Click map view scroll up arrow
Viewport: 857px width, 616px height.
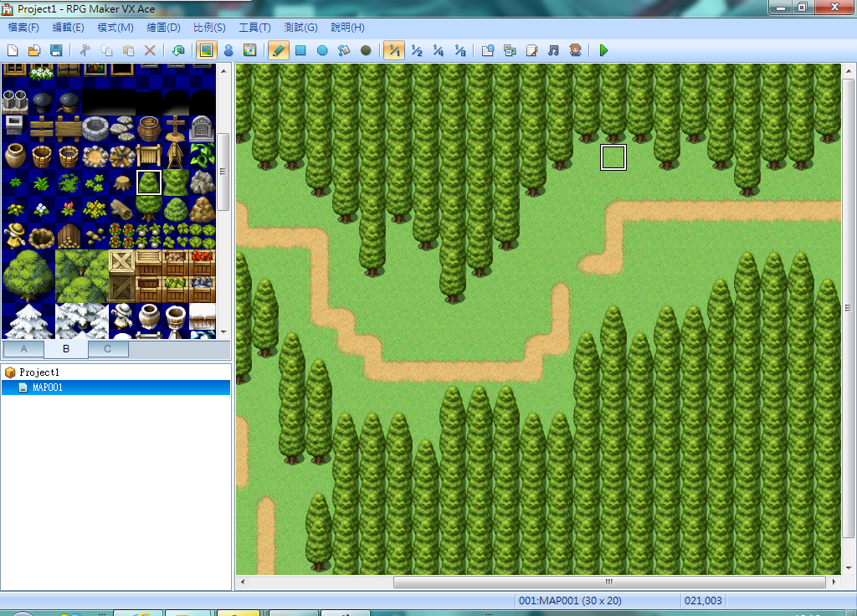849,71
